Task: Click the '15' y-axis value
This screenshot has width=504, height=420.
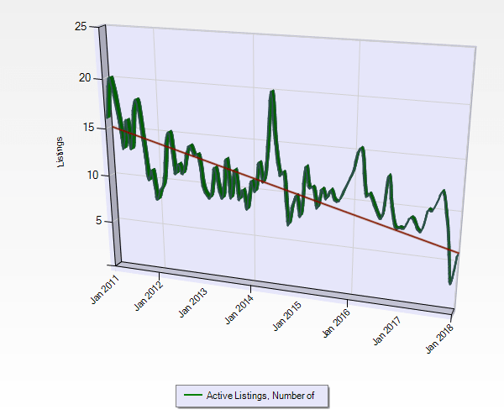Action: click(x=89, y=128)
